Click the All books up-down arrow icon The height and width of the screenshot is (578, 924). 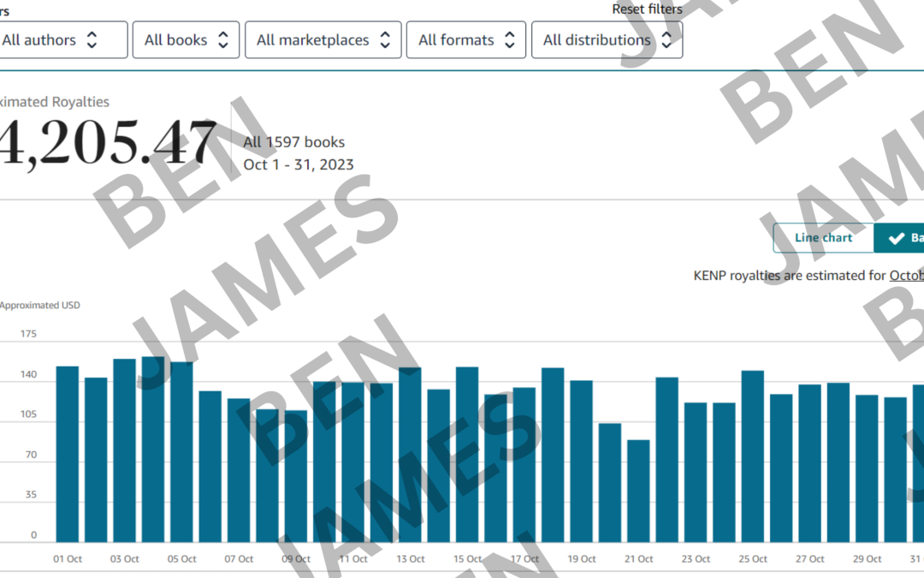tap(224, 39)
